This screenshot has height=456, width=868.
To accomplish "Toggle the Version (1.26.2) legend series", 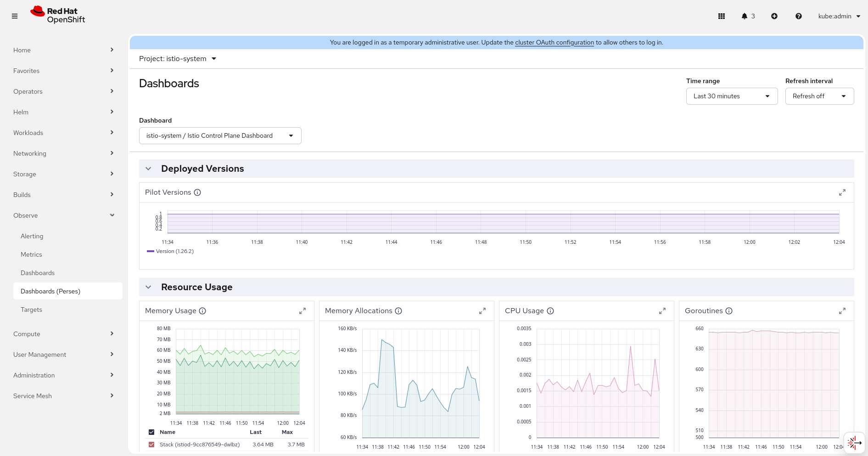I will pyautogui.click(x=170, y=251).
